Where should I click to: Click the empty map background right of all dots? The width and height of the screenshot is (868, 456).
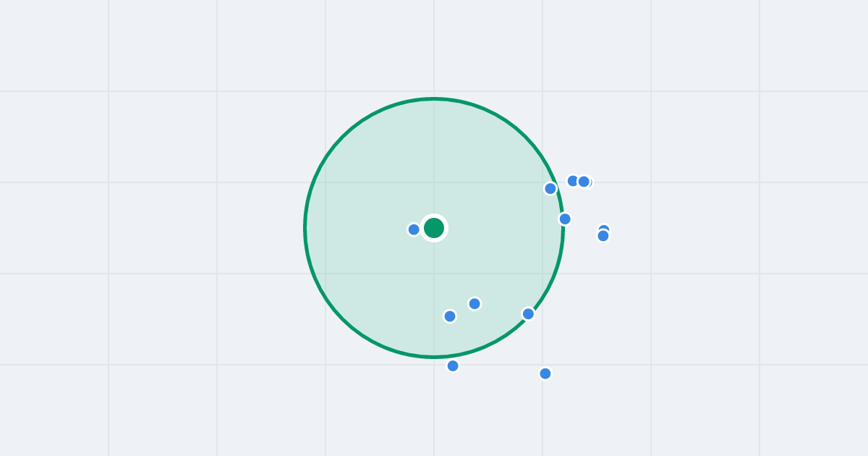[723, 228]
